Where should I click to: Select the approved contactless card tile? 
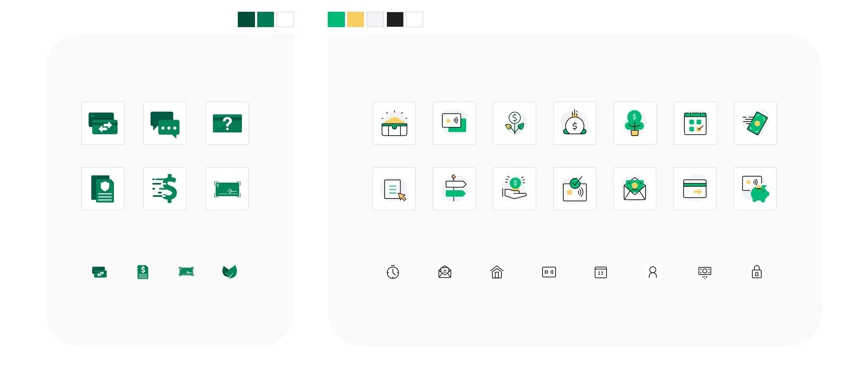tap(575, 188)
